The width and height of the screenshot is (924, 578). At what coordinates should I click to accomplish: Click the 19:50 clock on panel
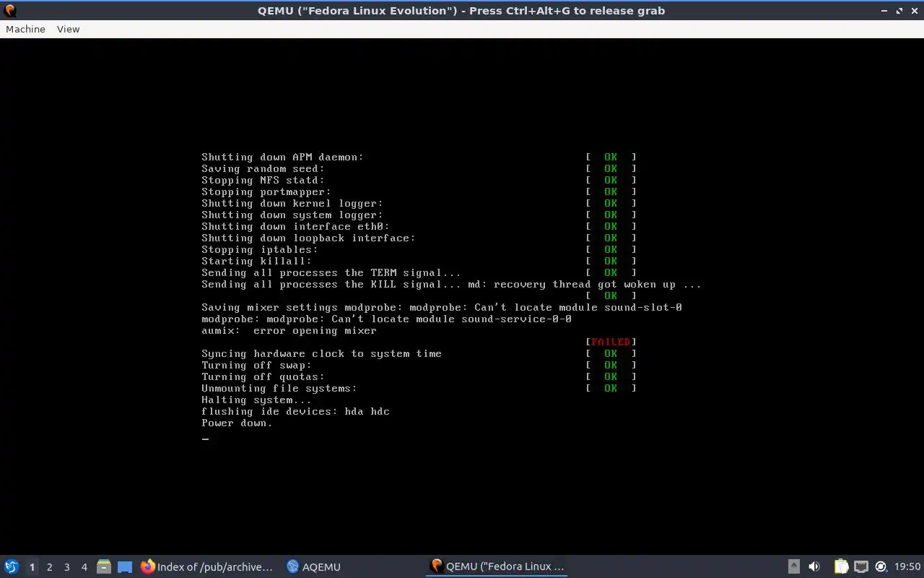tap(907, 566)
